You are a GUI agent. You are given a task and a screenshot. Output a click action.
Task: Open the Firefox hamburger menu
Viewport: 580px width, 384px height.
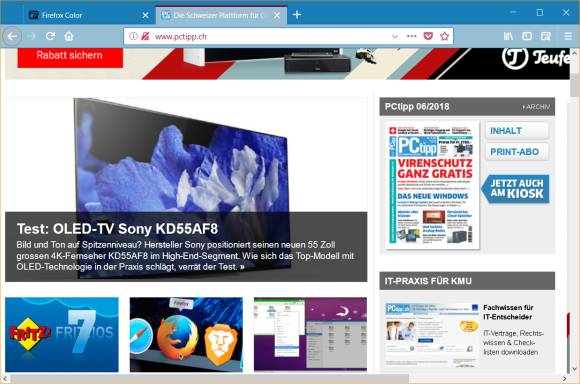point(568,36)
